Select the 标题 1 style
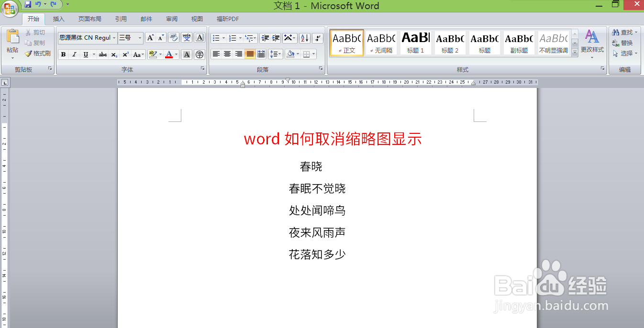Viewport: 644px width, 328px height. tap(415, 43)
